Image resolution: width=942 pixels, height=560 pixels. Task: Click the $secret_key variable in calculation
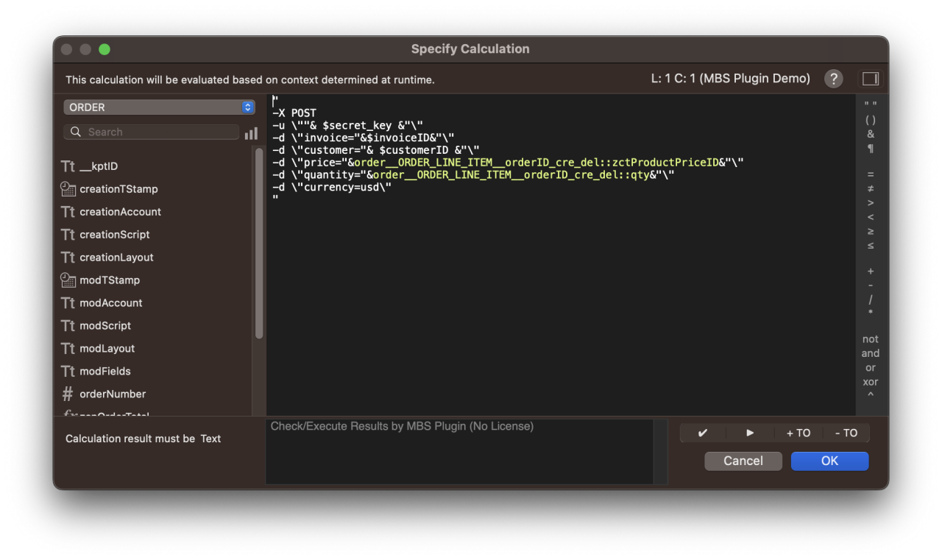tap(357, 126)
